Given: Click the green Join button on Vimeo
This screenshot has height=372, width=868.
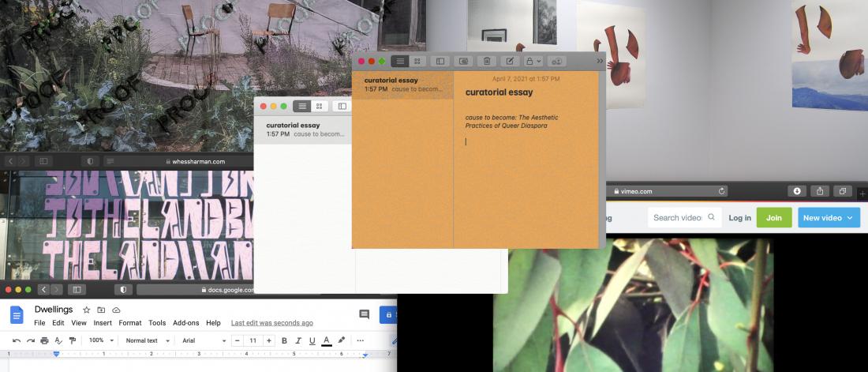Looking at the screenshot, I should click(773, 217).
